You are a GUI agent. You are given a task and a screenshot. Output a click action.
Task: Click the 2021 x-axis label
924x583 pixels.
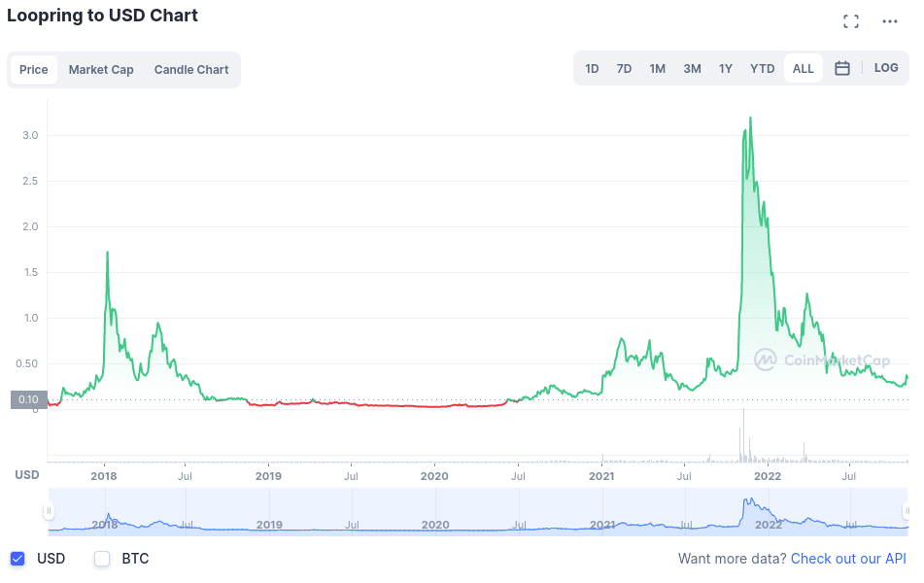pos(601,476)
